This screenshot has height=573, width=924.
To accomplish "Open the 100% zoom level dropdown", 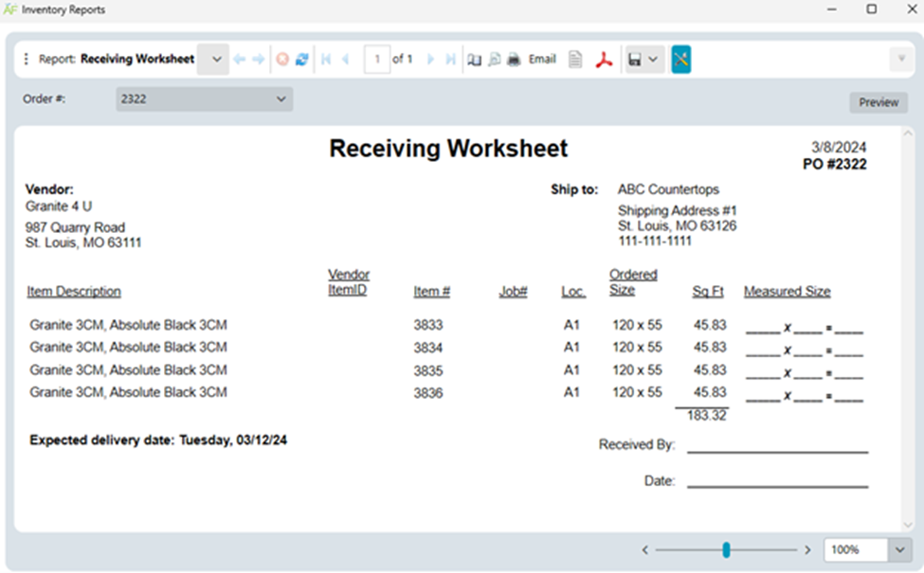I will (x=900, y=550).
